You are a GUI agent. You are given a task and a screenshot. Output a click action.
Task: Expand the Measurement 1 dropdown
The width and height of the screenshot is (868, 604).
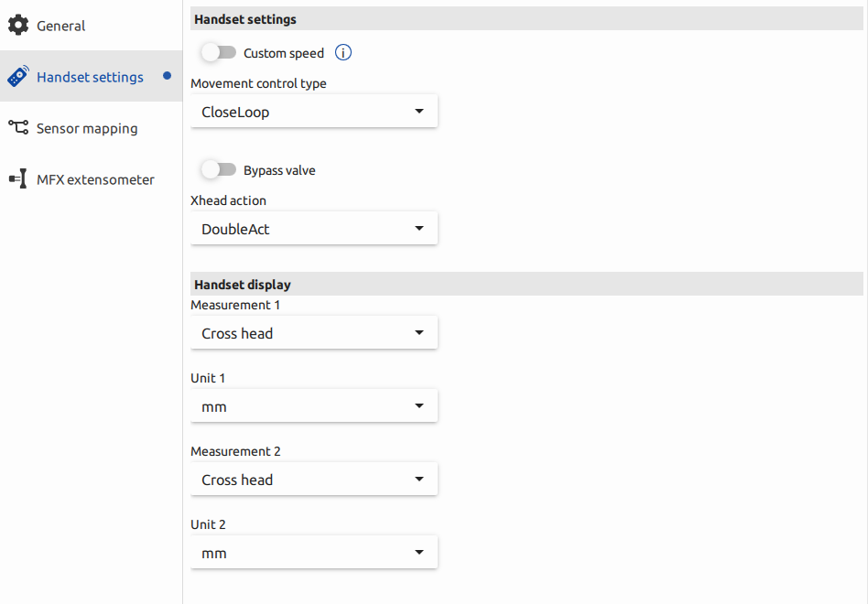[x=313, y=331]
